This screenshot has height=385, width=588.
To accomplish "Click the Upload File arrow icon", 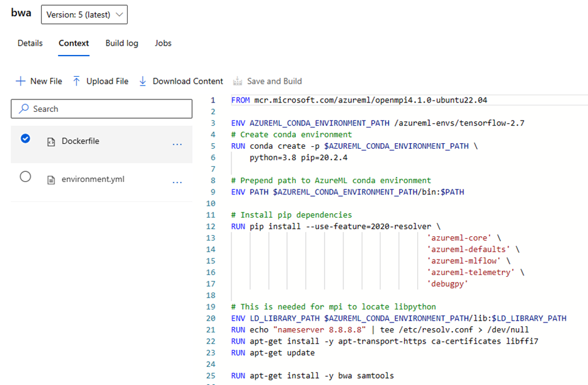I will 76,81.
